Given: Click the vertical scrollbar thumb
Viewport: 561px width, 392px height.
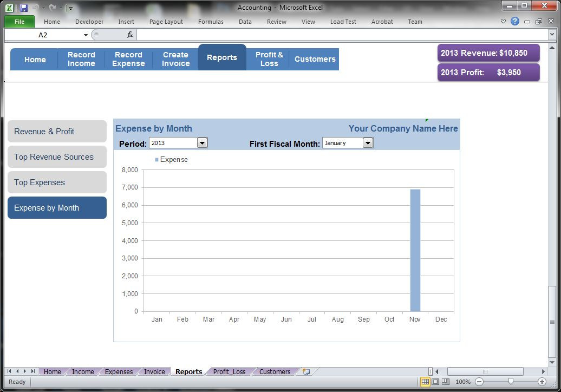Looking at the screenshot, I should [x=552, y=322].
